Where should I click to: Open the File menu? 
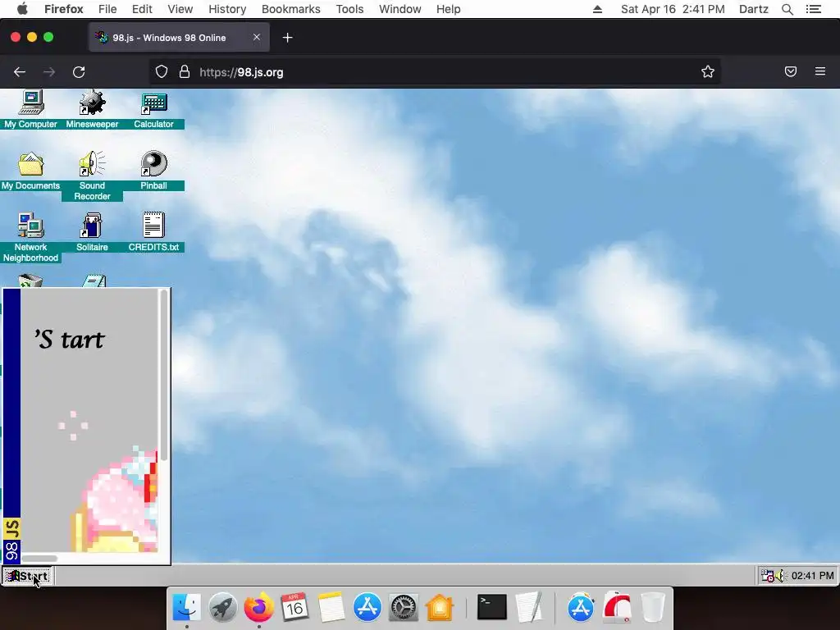(107, 9)
